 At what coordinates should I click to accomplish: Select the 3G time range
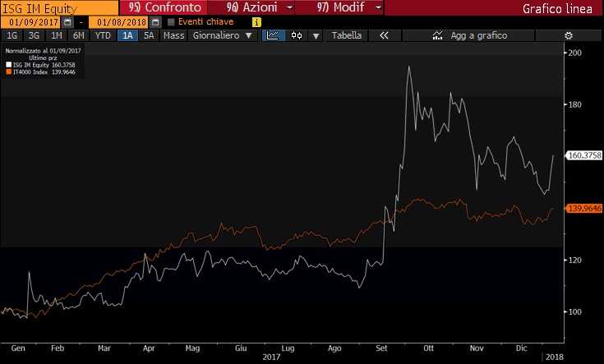pyautogui.click(x=34, y=35)
